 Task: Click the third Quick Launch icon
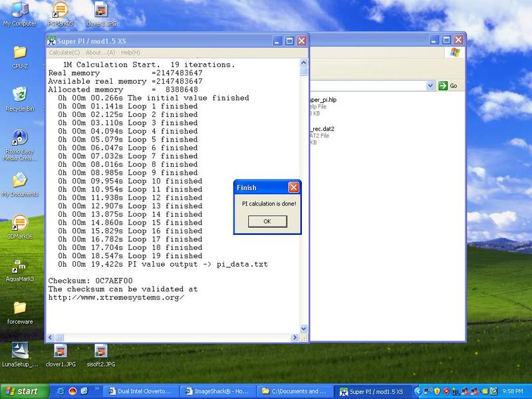coord(84,391)
